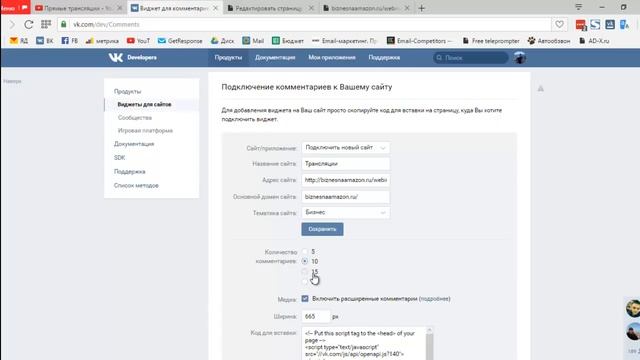Close the Виджет для комментариев tab
Viewport: 640px width, 360px height.
pyautogui.click(x=216, y=8)
